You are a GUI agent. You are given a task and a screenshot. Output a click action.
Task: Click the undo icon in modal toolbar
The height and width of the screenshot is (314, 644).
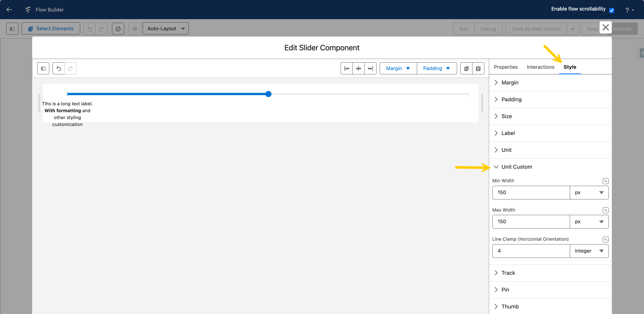pyautogui.click(x=59, y=69)
